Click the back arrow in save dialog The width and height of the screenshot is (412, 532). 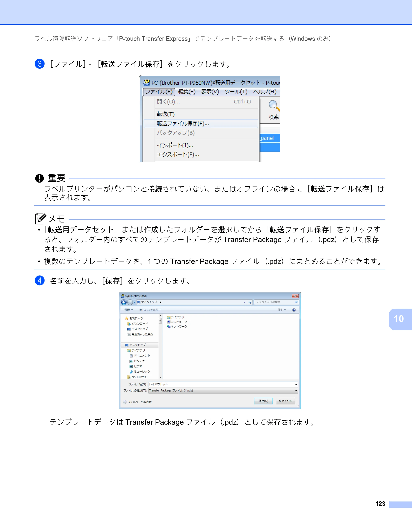coord(124,302)
